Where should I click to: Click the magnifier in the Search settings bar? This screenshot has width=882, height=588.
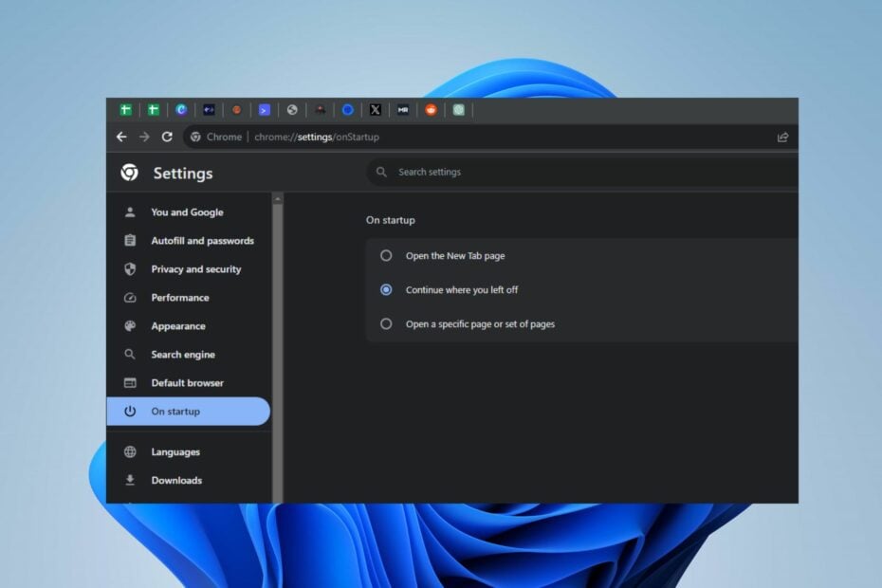point(381,172)
